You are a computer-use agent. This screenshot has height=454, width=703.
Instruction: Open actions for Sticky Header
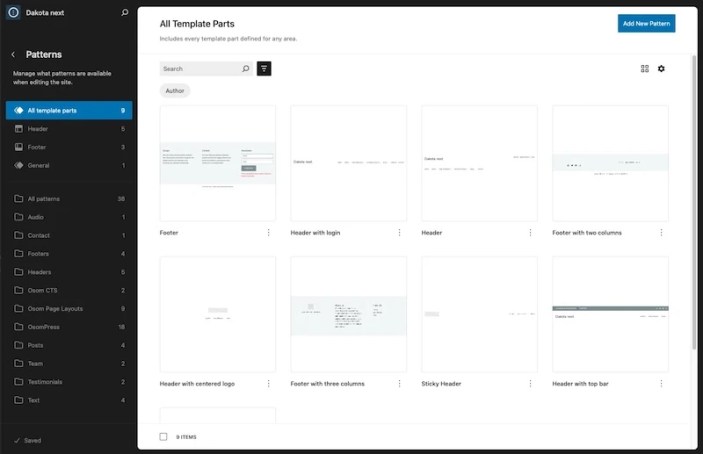(x=530, y=384)
